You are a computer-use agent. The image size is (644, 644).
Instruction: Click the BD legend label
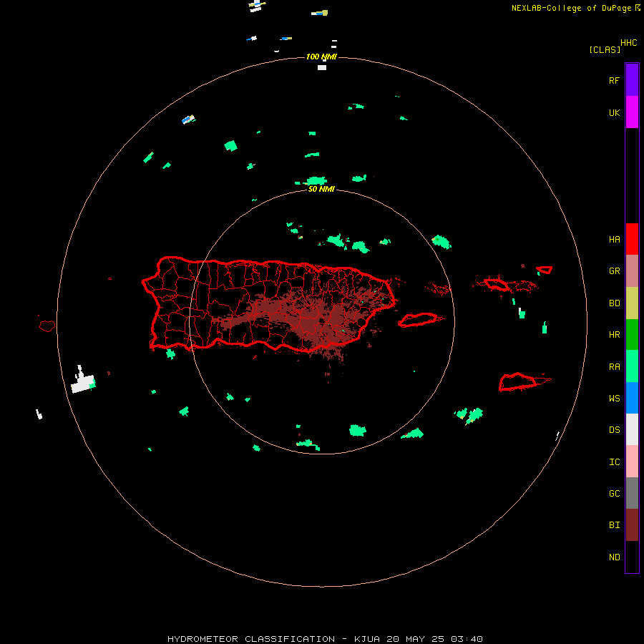coord(614,303)
